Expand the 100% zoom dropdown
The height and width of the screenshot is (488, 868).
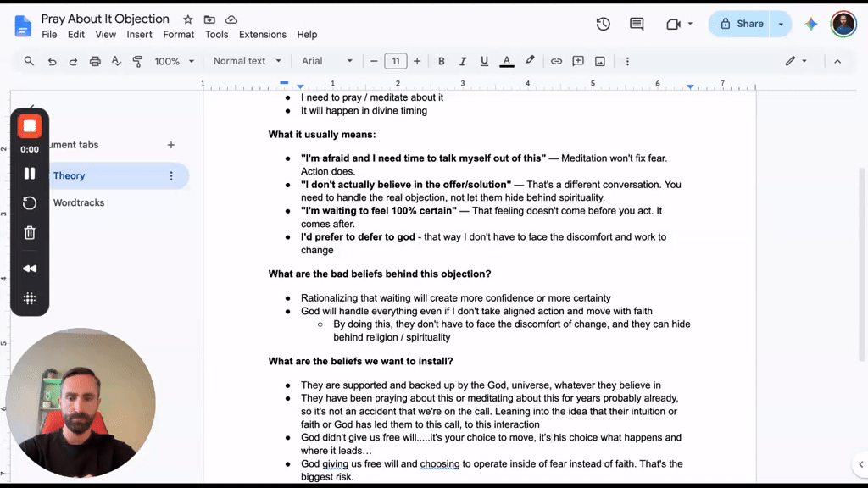[174, 61]
